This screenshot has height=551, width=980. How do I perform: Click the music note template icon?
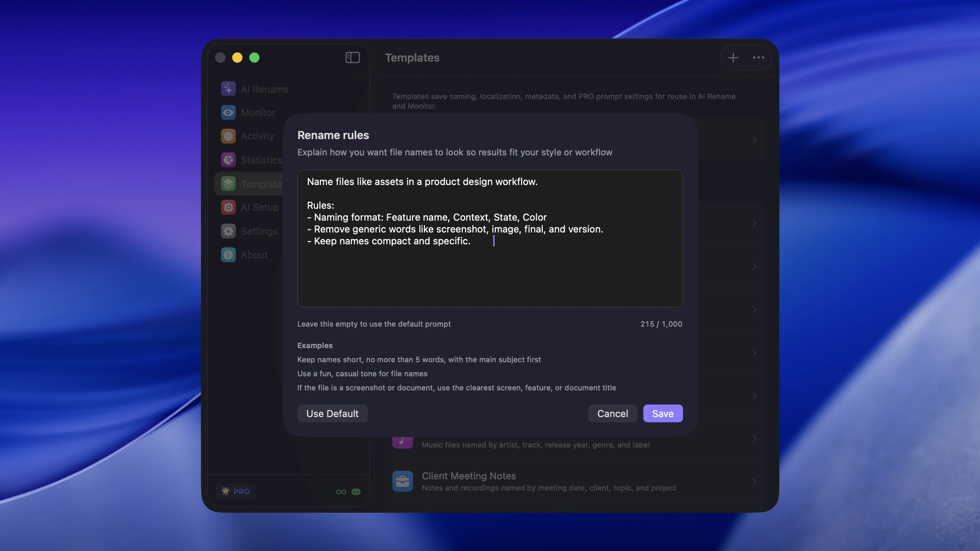pos(402,442)
